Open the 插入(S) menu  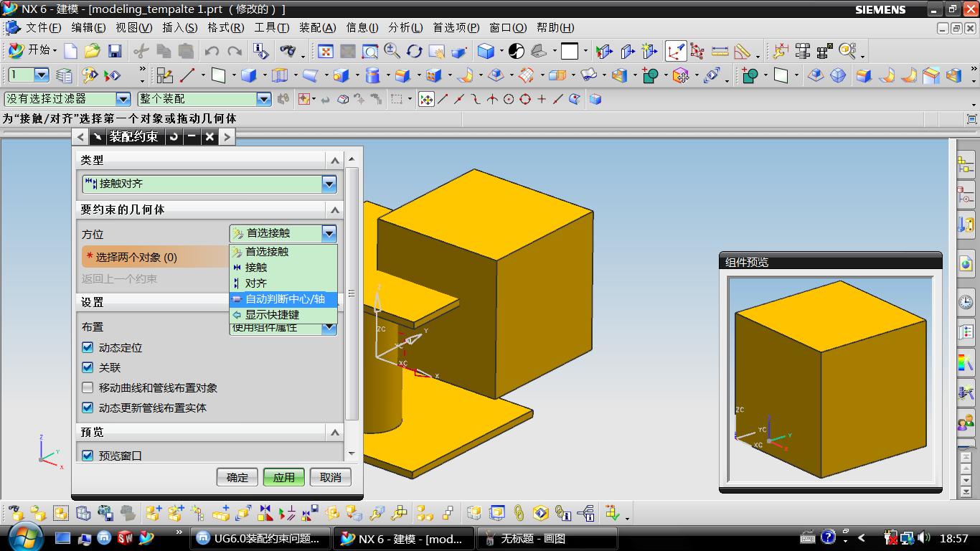click(179, 28)
